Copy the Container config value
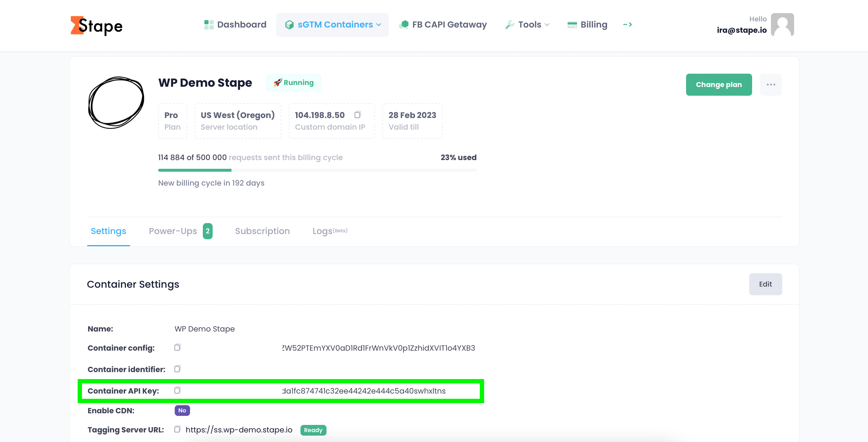Viewport: 868px width, 442px height. (x=177, y=347)
